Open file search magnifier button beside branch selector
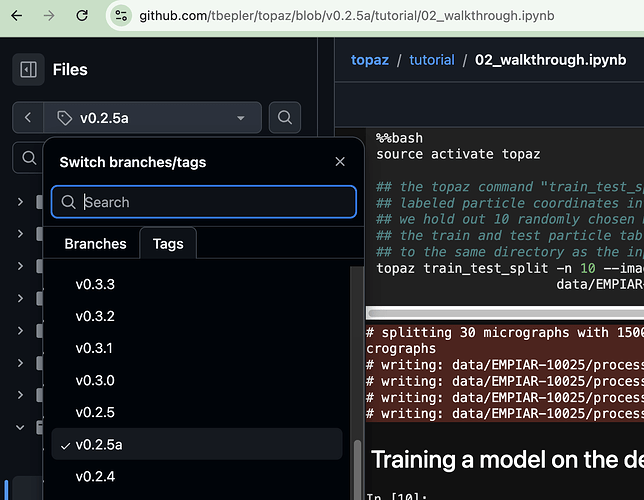Screen dimensions: 644x500 (285, 118)
